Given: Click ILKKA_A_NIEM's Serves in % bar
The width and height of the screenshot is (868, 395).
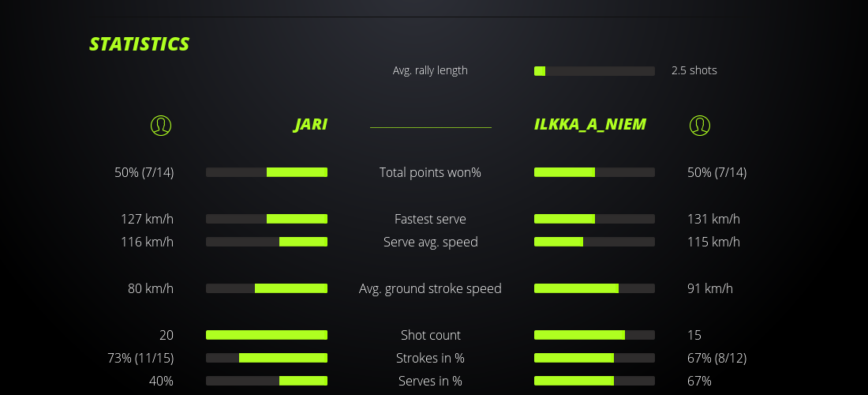Looking at the screenshot, I should (x=594, y=381).
